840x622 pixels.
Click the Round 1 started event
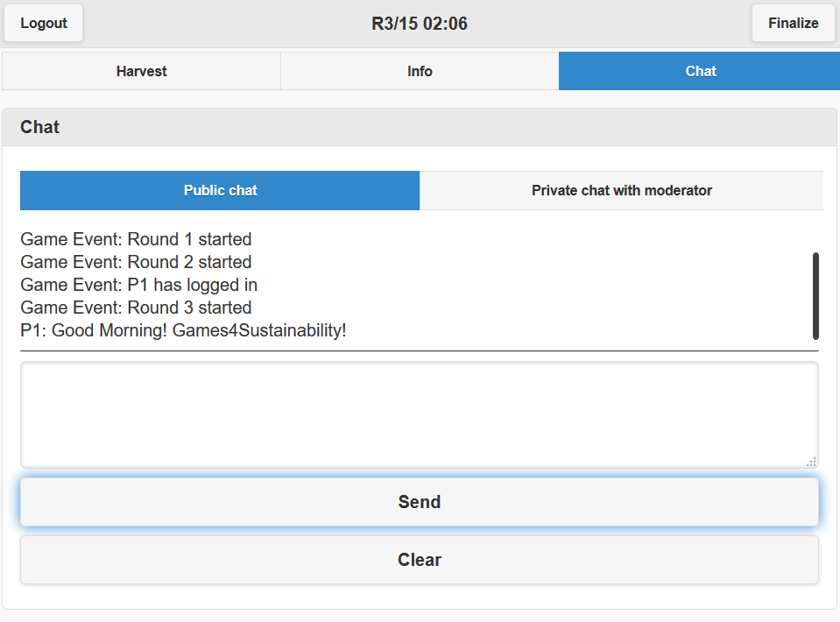tap(136, 239)
